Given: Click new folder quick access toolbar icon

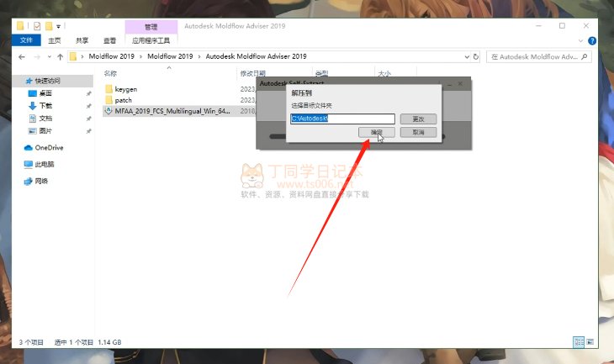Looking at the screenshot, I should pos(49,26).
